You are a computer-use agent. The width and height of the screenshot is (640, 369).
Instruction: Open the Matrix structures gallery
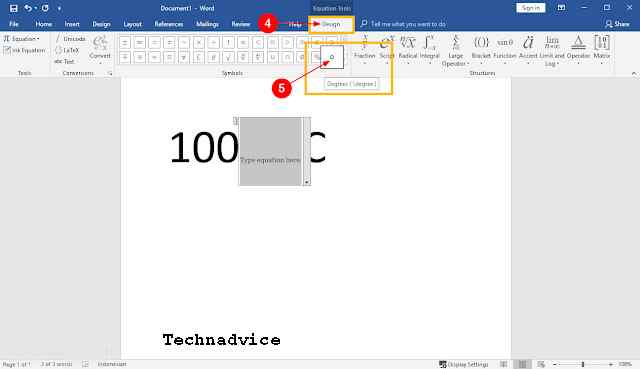click(x=602, y=49)
